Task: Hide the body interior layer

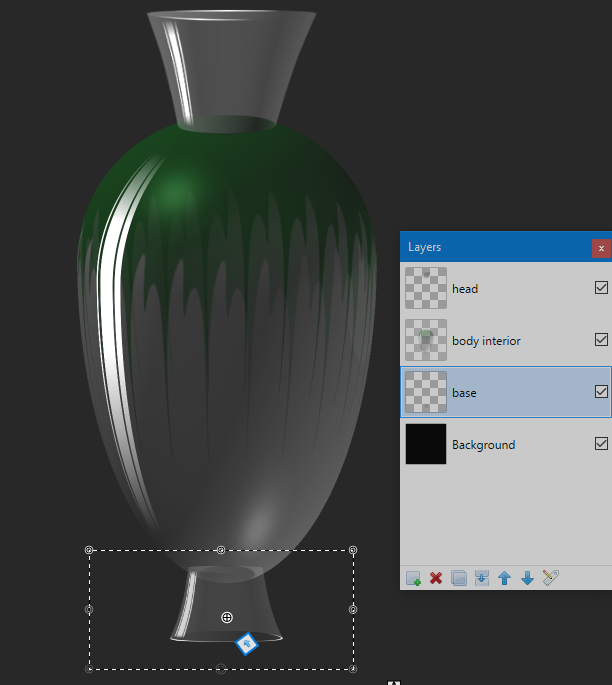Action: 601,339
